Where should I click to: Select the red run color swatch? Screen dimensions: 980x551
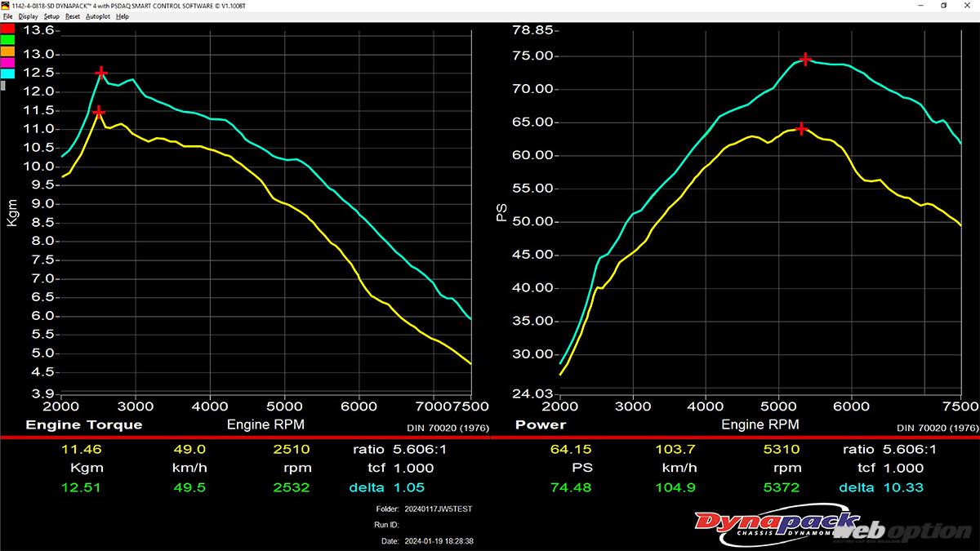[x=7, y=29]
